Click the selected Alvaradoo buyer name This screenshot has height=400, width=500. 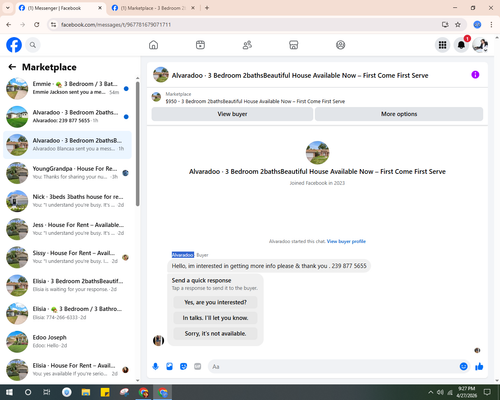point(183,255)
